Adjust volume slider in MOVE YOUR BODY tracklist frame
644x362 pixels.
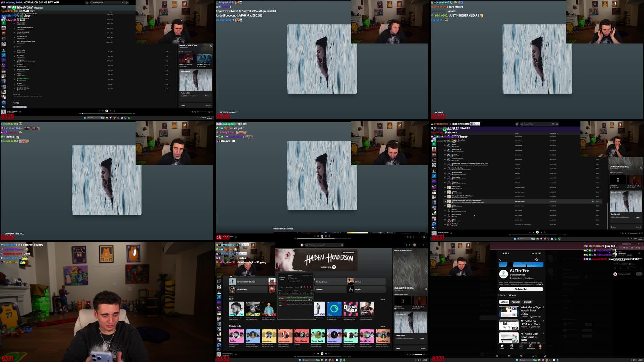point(203,112)
